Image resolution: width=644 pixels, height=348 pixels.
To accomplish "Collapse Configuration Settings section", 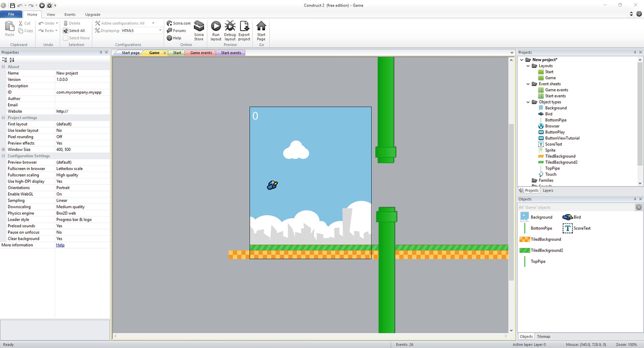I will tap(3, 156).
